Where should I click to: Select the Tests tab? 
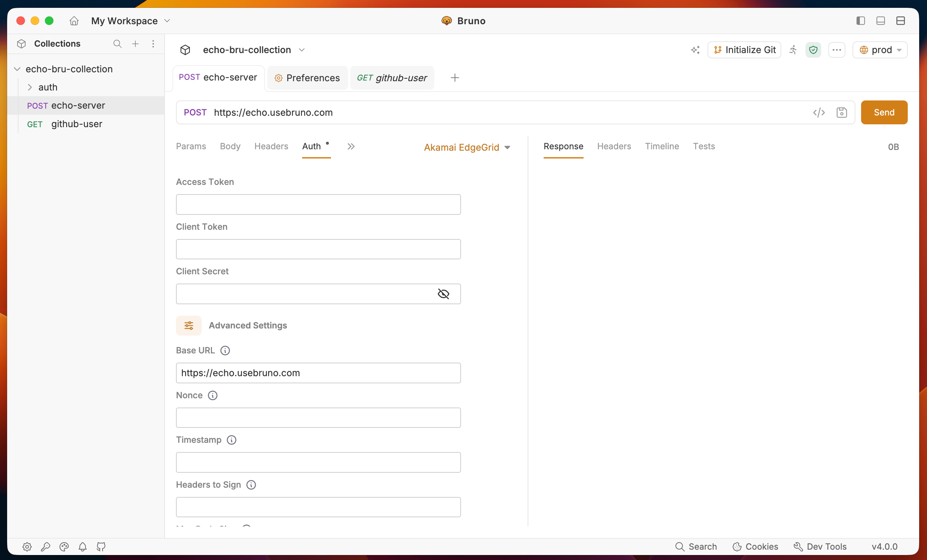704,146
